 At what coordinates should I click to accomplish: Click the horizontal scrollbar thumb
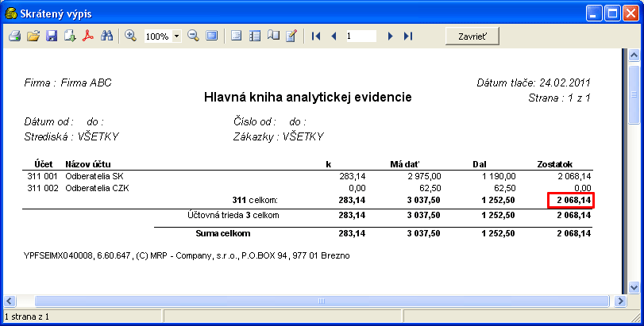322,301
